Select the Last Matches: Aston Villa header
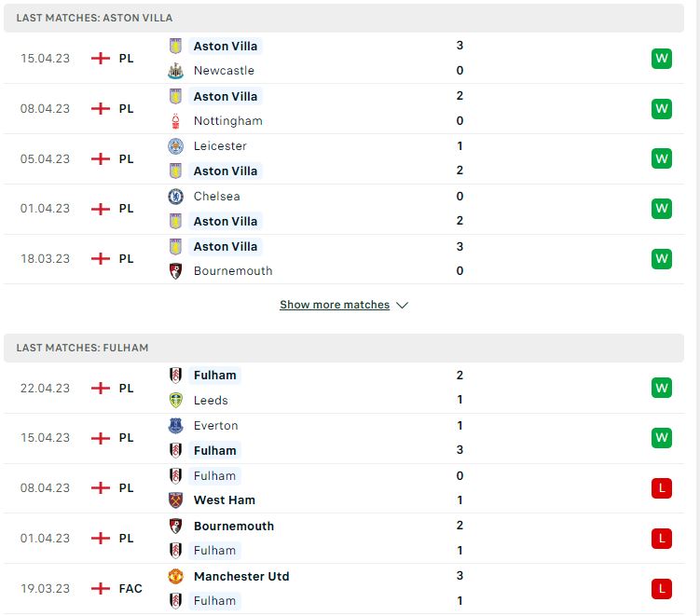 pyautogui.click(x=344, y=18)
